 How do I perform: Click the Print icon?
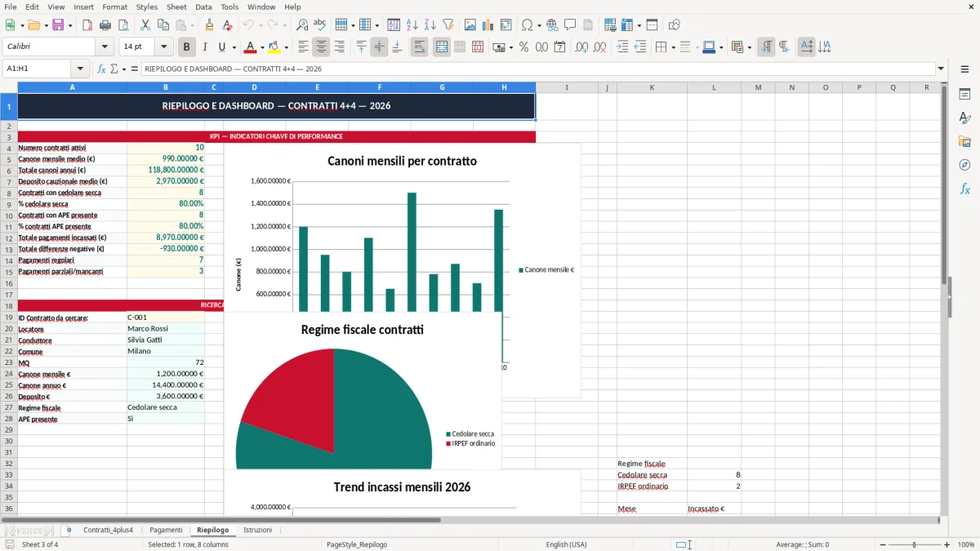(105, 25)
